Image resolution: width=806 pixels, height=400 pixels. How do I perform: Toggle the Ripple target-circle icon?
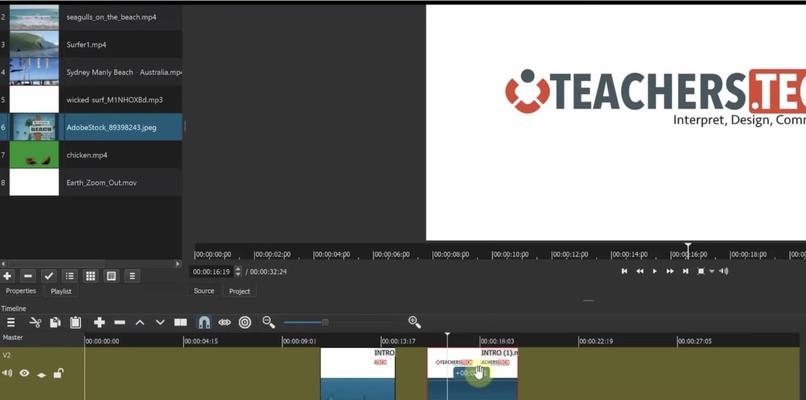pos(245,322)
